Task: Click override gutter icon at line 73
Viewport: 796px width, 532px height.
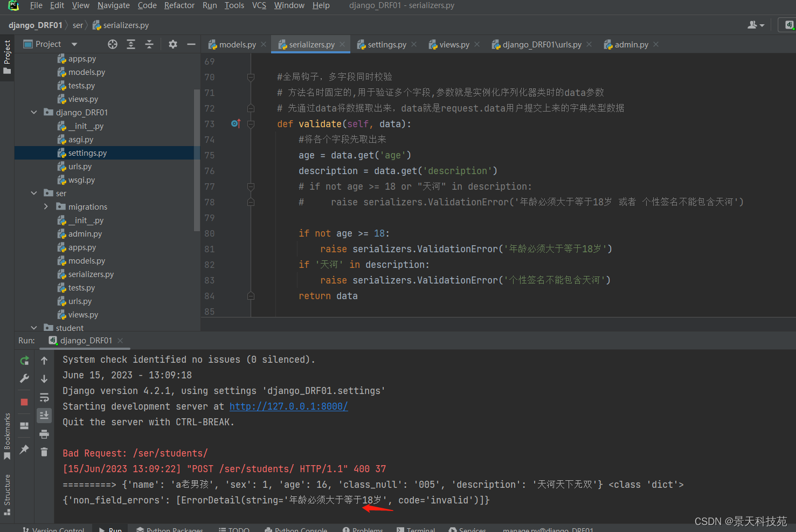Action: tap(236, 123)
